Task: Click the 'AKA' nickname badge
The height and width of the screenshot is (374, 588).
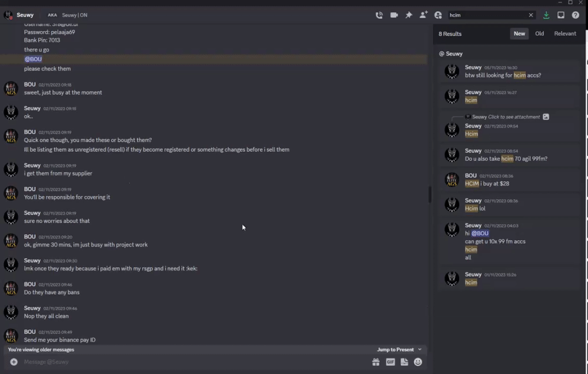Action: point(52,15)
